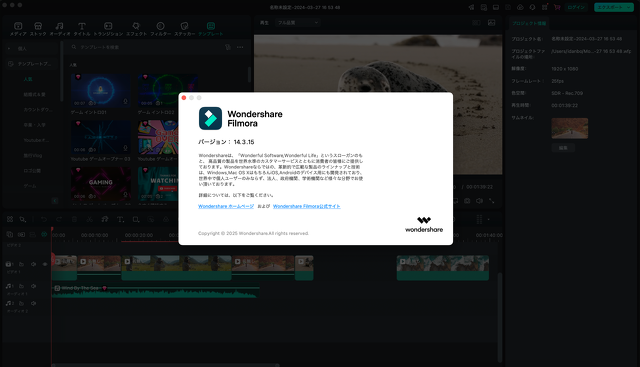Close the About Filmora dialog
Screen dimensions: 640x367
184,98
